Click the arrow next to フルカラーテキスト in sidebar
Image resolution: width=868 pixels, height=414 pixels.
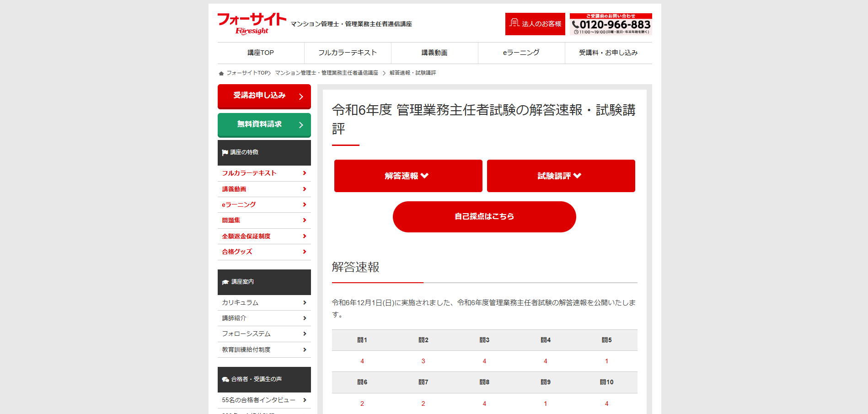305,173
